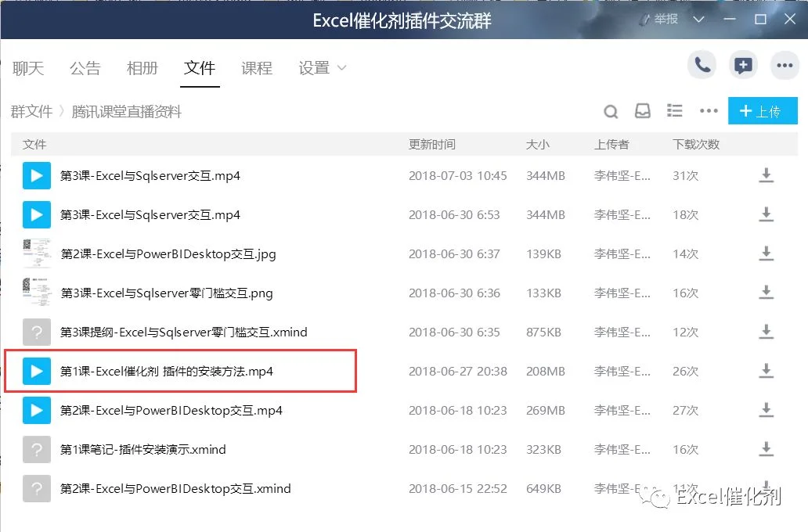The image size is (808, 532).
Task: Download 第1课 Excel催化剂 插件的安装方法.mp4
Action: [767, 371]
